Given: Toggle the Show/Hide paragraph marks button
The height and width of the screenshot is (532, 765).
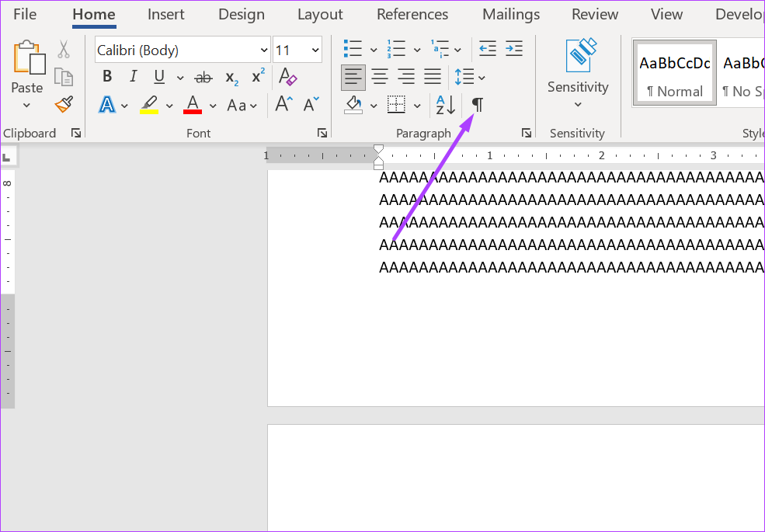Looking at the screenshot, I should (x=478, y=104).
